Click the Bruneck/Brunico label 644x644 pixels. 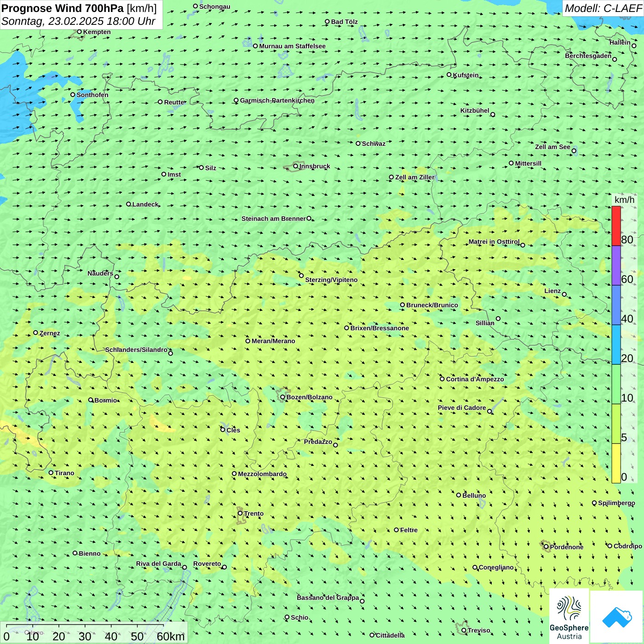(x=432, y=305)
